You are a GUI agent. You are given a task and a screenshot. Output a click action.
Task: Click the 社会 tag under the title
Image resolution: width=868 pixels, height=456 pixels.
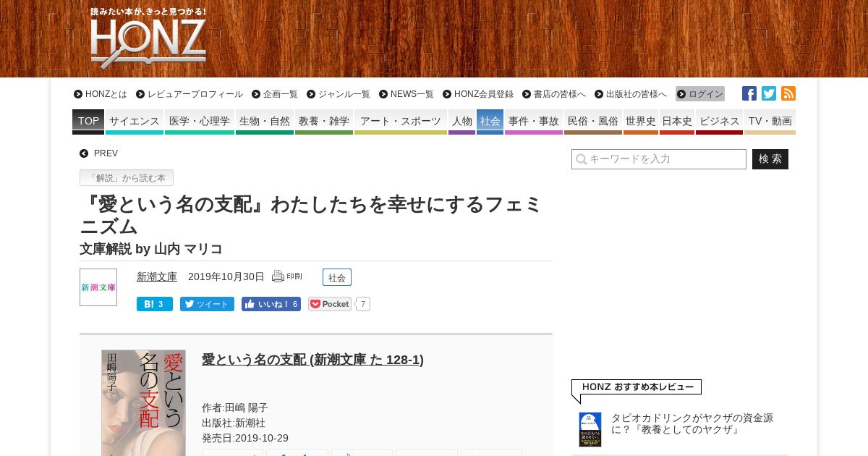point(337,277)
